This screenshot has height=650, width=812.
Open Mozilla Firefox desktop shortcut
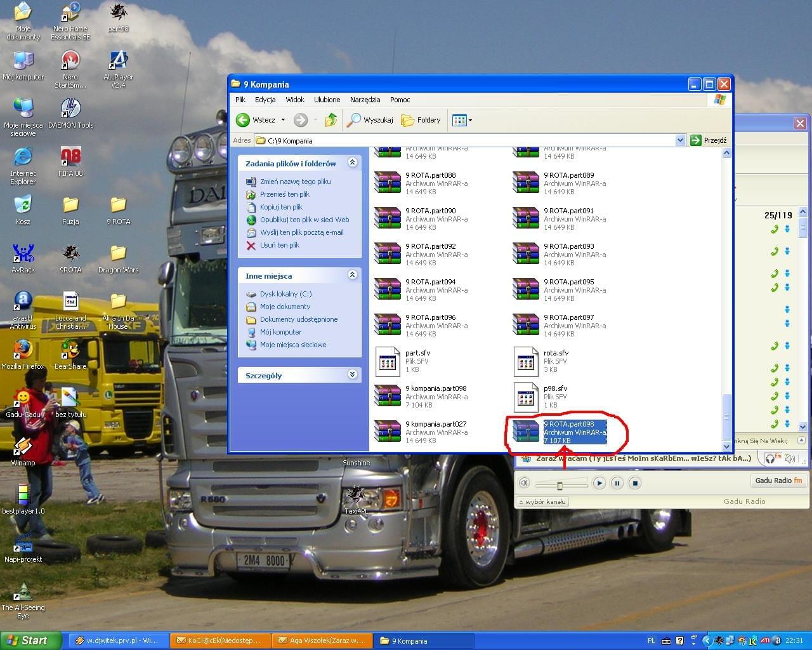click(23, 350)
